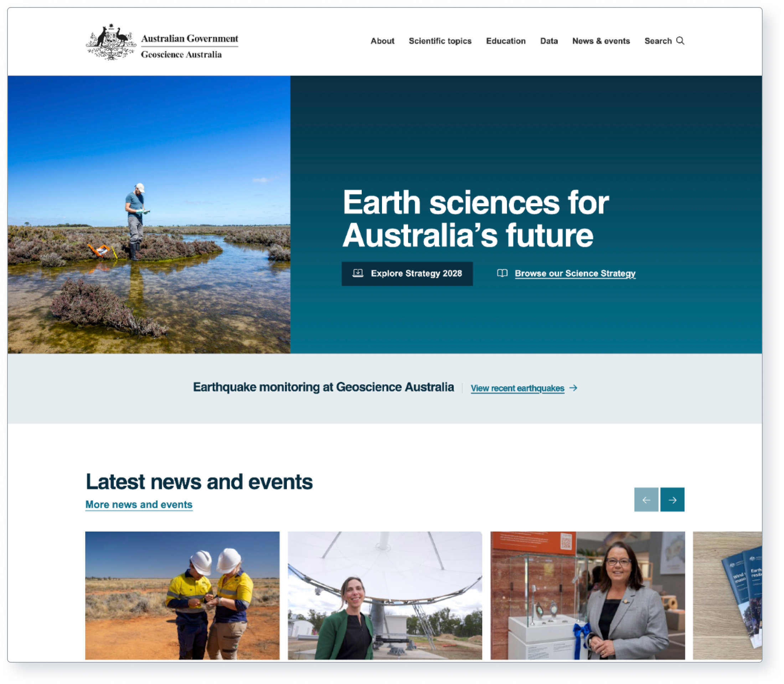This screenshot has height=684, width=784.
Task: Open the news card with glass display case
Action: click(x=587, y=595)
